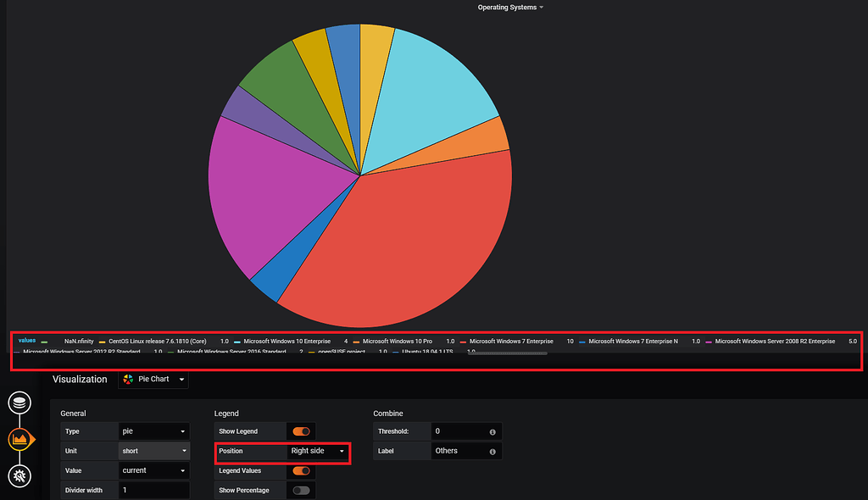The height and width of the screenshot is (500, 868).
Task: Toggle Legend Values off
Action: click(301, 470)
